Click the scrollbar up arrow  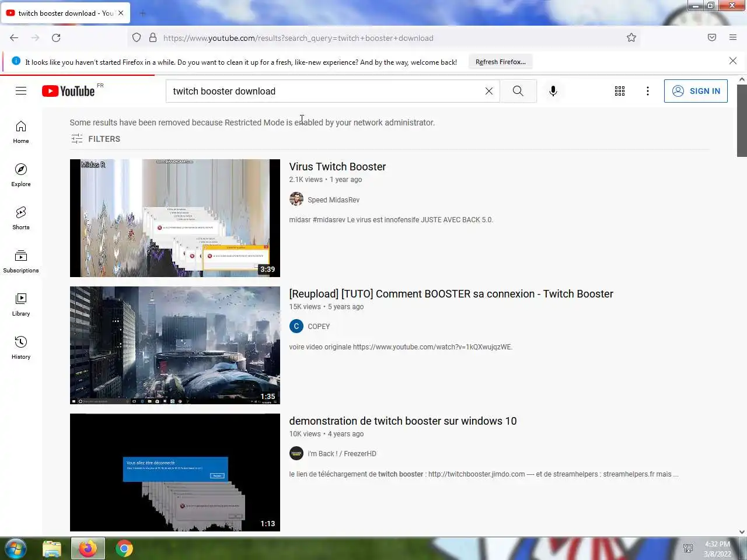click(x=742, y=79)
